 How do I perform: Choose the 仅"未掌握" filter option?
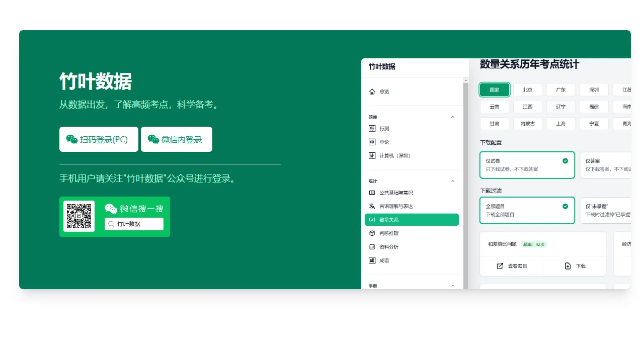(x=606, y=210)
